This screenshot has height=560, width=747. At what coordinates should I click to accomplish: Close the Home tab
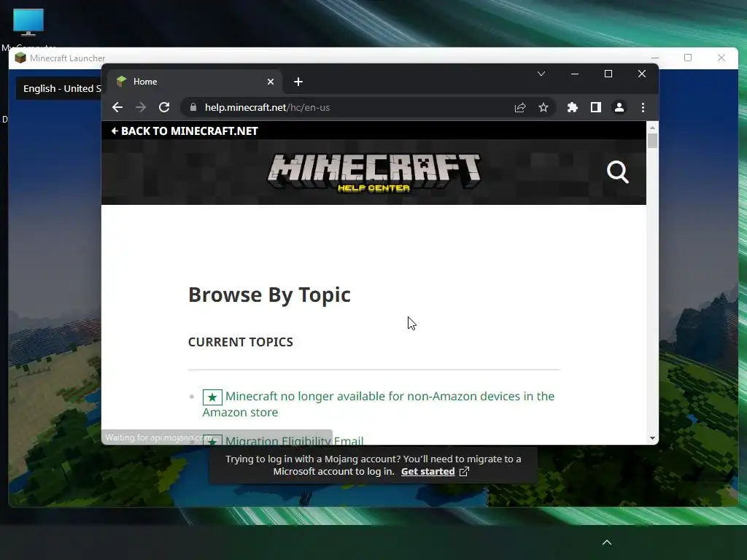coord(271,82)
